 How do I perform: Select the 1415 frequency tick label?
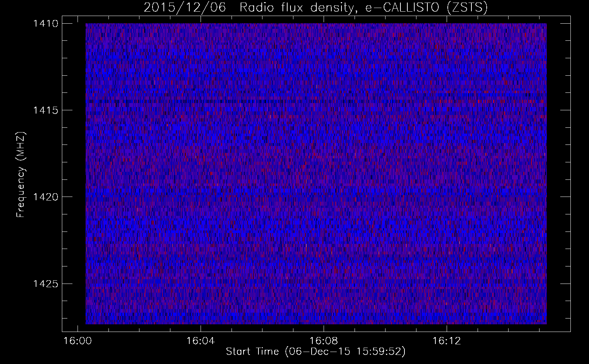pos(46,110)
